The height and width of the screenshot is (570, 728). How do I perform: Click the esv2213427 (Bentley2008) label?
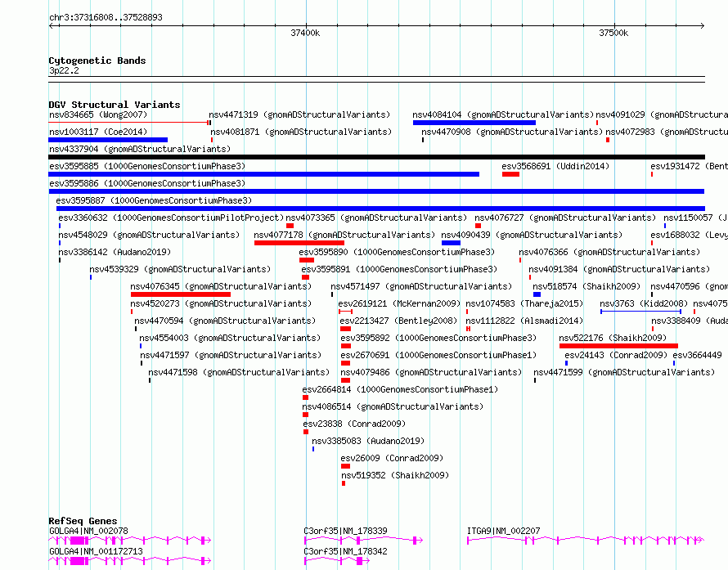point(398,321)
